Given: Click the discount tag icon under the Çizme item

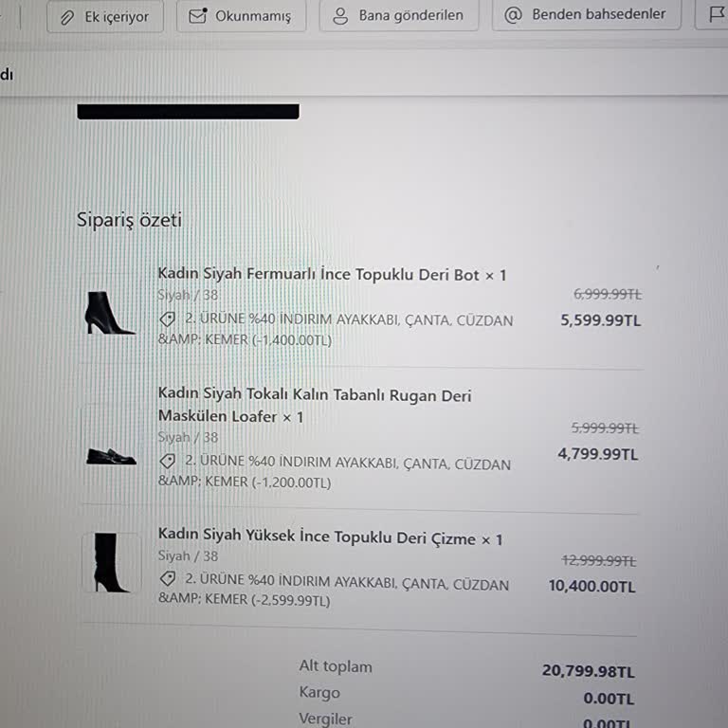Looking at the screenshot, I should (168, 578).
